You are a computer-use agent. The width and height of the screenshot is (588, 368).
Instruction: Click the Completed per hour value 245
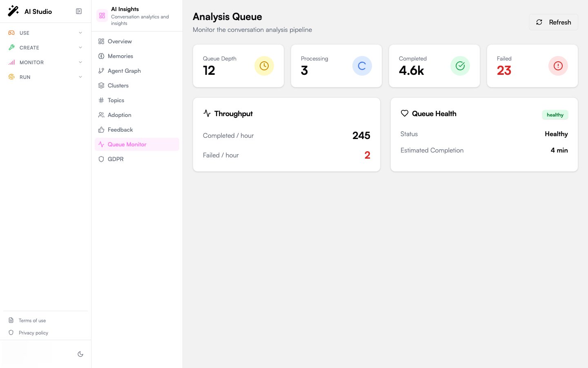[361, 135]
